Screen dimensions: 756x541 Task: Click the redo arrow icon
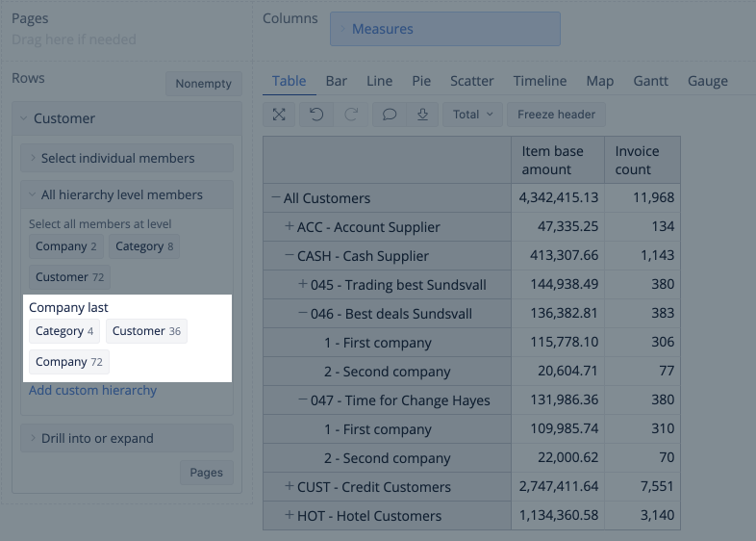coord(351,115)
